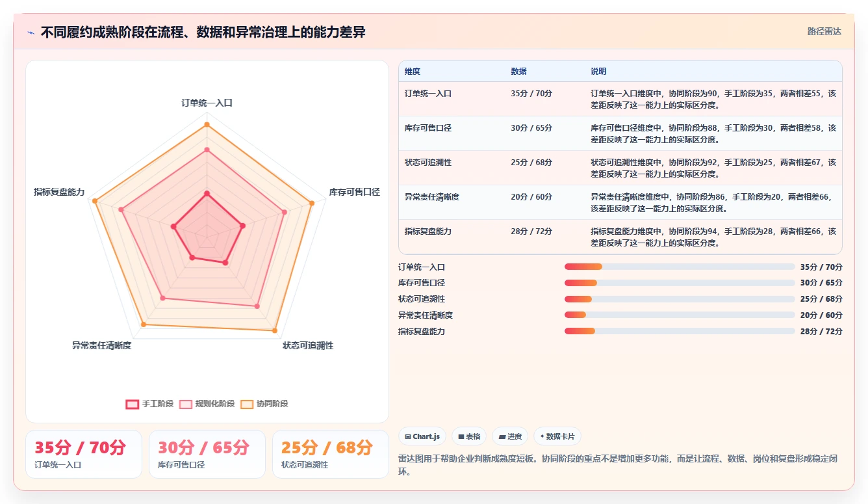Click the 状态可追溯性 progress bar
The image size is (868, 504).
tap(680, 299)
